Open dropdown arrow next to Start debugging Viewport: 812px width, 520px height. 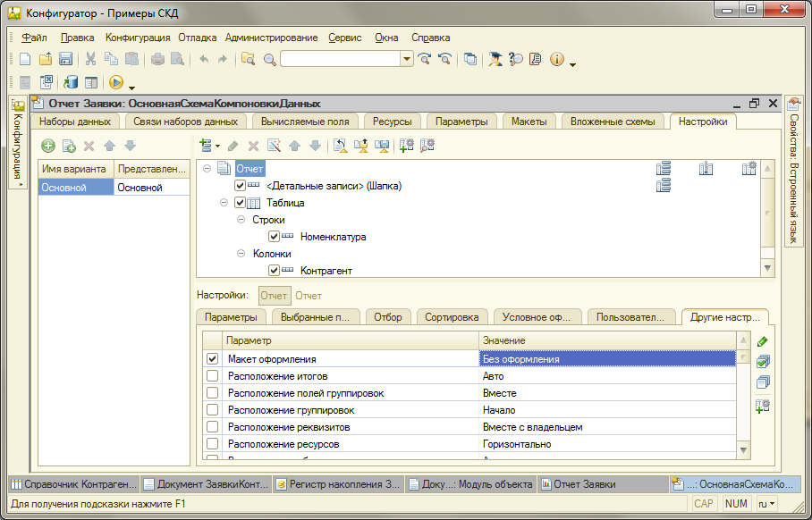(131, 87)
